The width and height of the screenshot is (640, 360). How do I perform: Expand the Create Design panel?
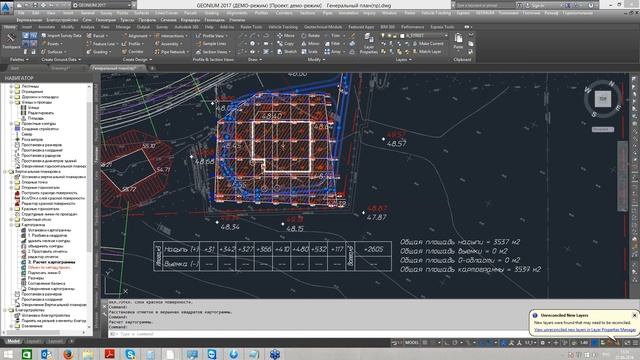(137, 60)
